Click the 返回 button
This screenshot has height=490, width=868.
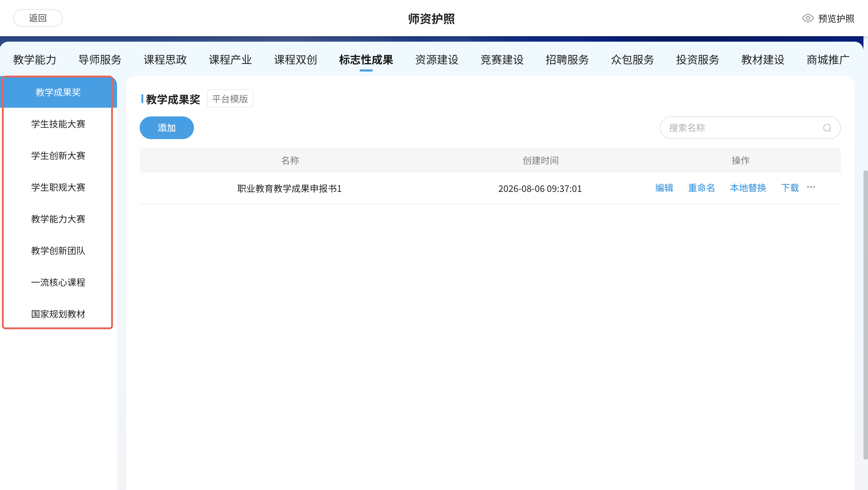pyautogui.click(x=38, y=18)
